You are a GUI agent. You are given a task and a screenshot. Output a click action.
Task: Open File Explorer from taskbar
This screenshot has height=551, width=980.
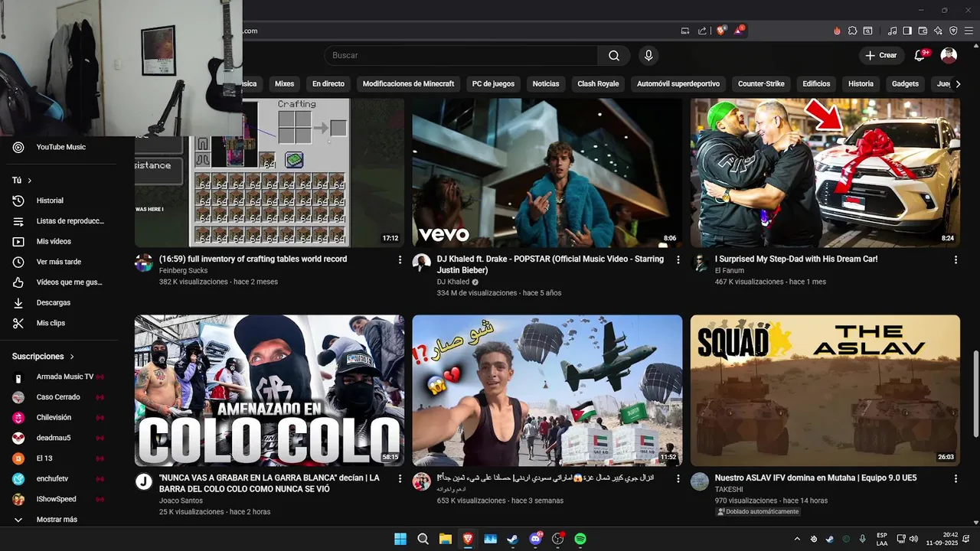coord(446,539)
